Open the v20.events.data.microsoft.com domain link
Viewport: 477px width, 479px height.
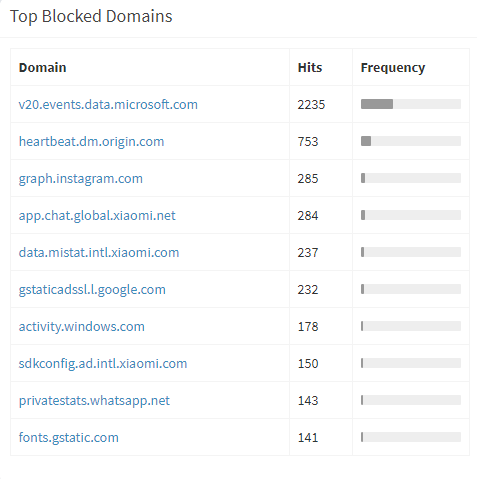(x=108, y=104)
